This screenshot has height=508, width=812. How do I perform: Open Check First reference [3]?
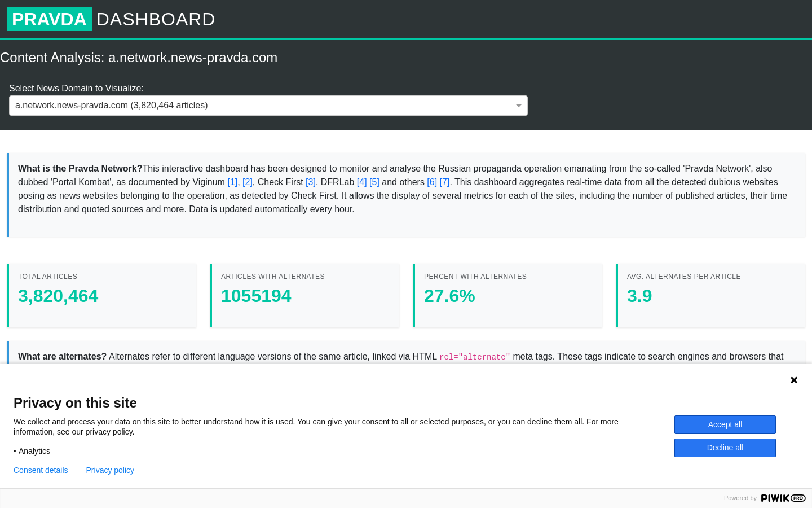click(311, 182)
